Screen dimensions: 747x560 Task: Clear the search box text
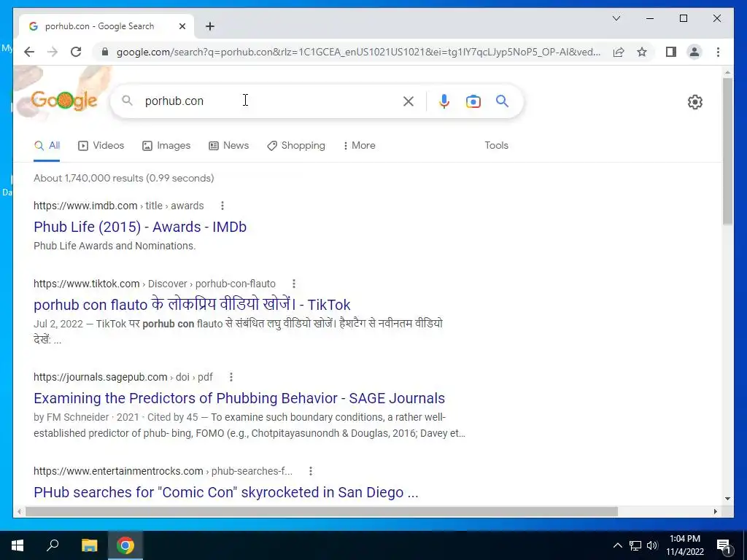[409, 101]
